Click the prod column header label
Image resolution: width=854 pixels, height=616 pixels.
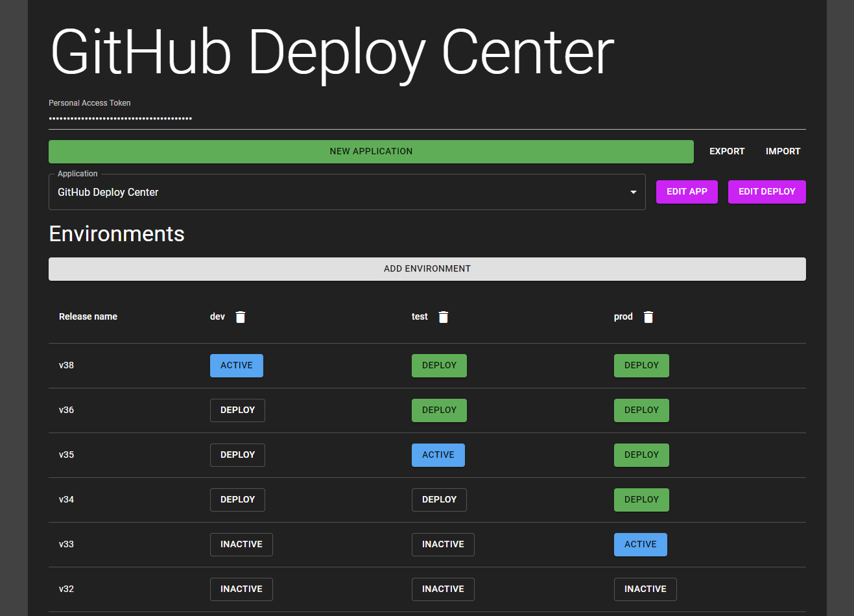(x=623, y=317)
